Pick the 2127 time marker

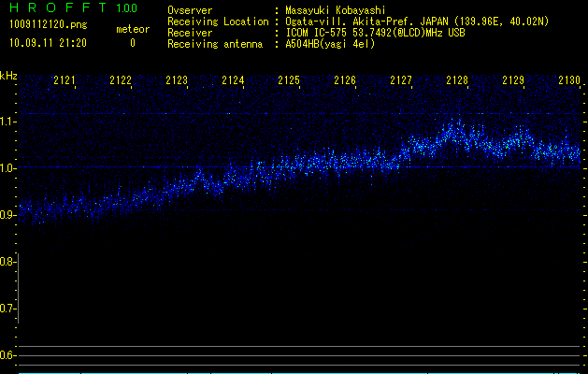(x=401, y=81)
